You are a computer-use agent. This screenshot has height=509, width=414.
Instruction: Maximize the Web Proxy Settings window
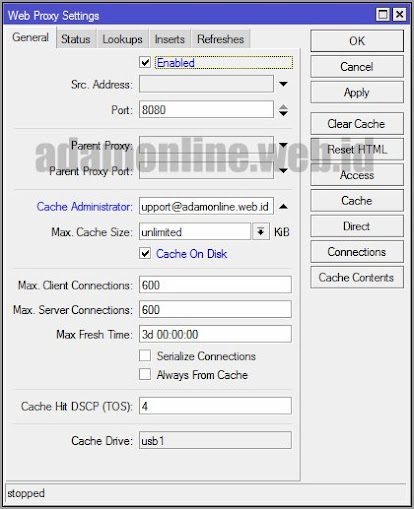(383, 14)
